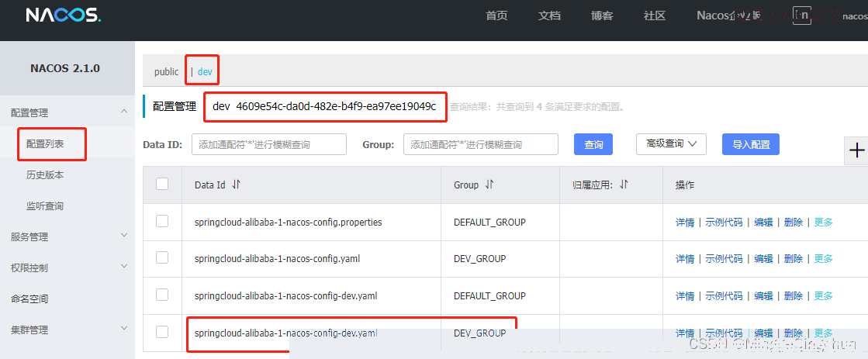Viewport: 868px width, 359px height.
Task: Open 详情 for the nacos-config.properties row
Action: click(x=685, y=223)
